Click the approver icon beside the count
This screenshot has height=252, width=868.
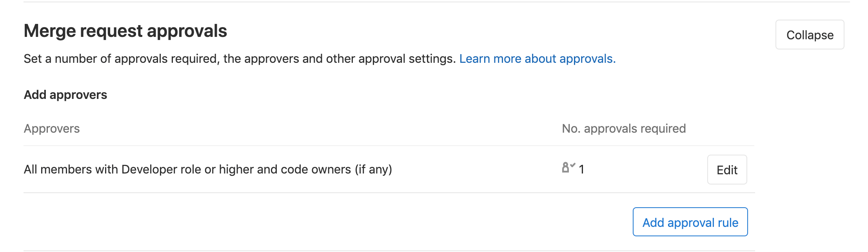[x=568, y=167]
